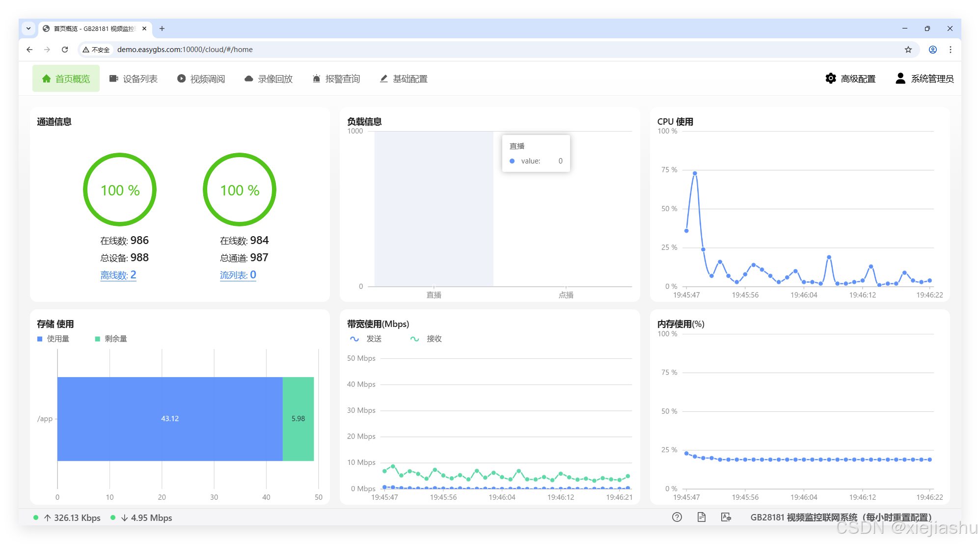Click the pencil icon beside 基础配置
The width and height of the screenshot is (980, 544).
point(384,79)
